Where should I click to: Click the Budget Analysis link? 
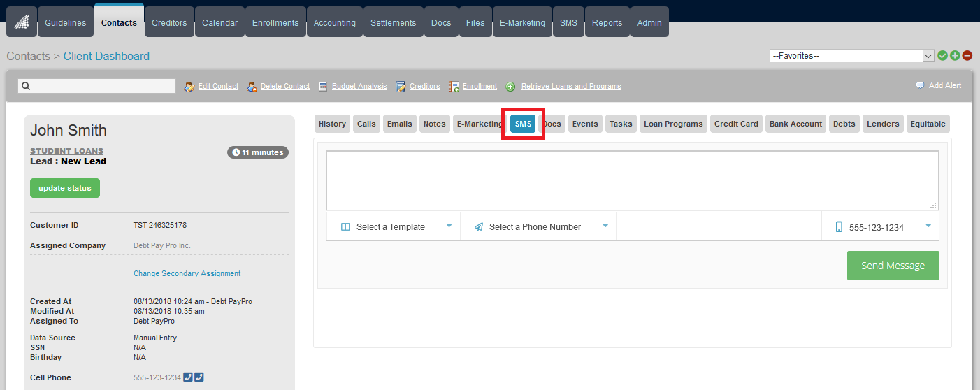point(359,87)
